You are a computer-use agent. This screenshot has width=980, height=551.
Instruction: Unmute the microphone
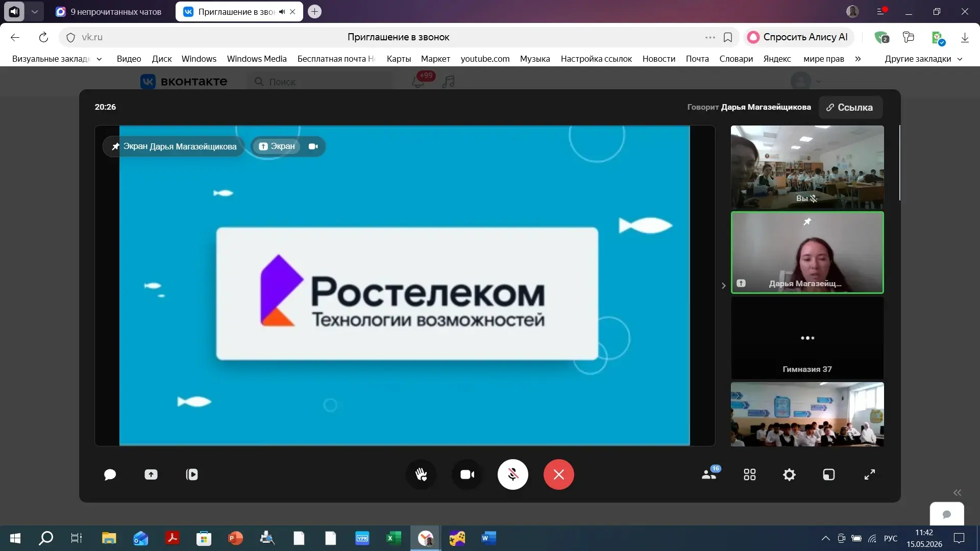pyautogui.click(x=513, y=474)
